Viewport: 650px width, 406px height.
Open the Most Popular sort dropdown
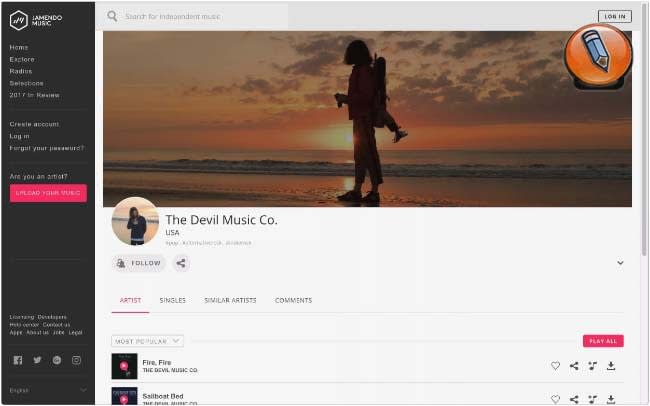(147, 341)
